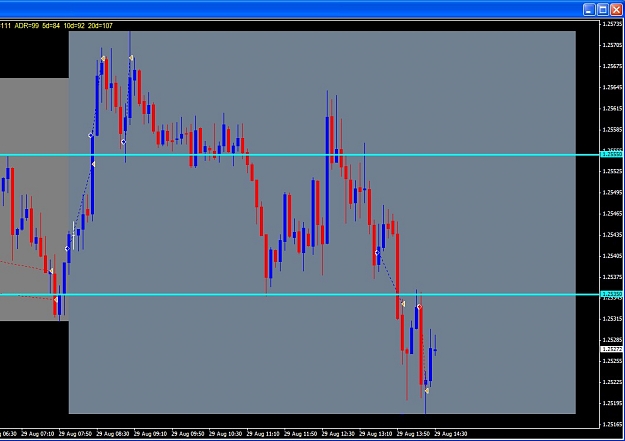Click the maximize window button

coord(603,10)
